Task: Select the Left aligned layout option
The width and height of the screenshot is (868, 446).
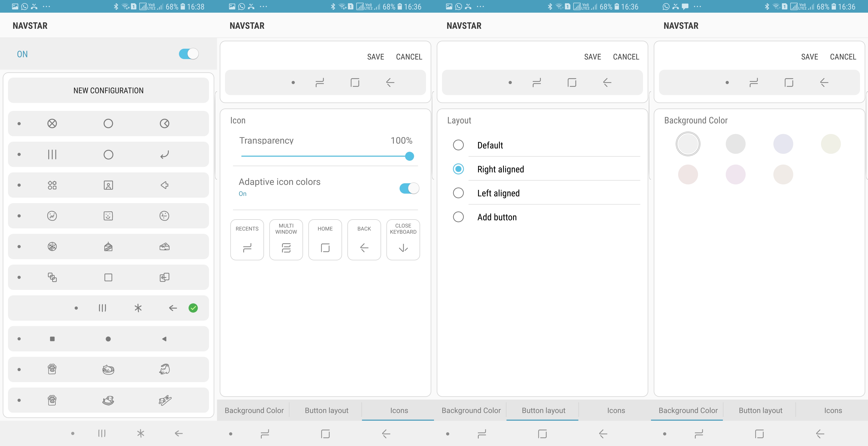Action: tap(458, 193)
